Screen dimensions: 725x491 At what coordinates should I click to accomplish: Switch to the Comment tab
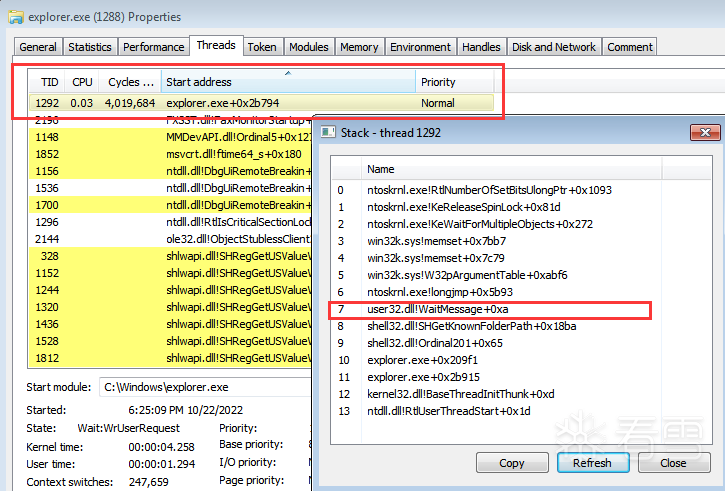pyautogui.click(x=630, y=47)
